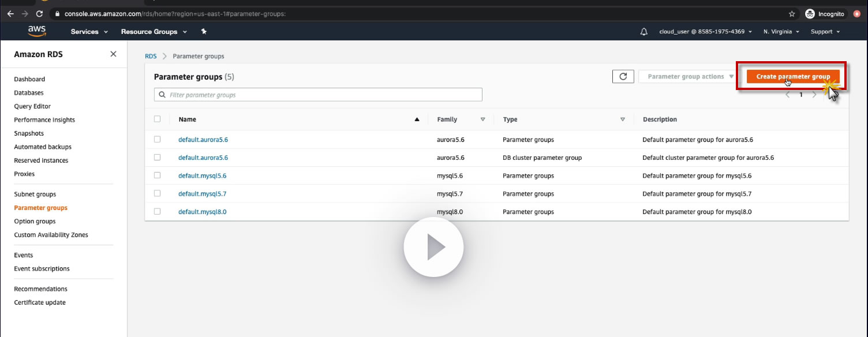Open Recommendations
This screenshot has height=337, width=868.
click(40, 289)
